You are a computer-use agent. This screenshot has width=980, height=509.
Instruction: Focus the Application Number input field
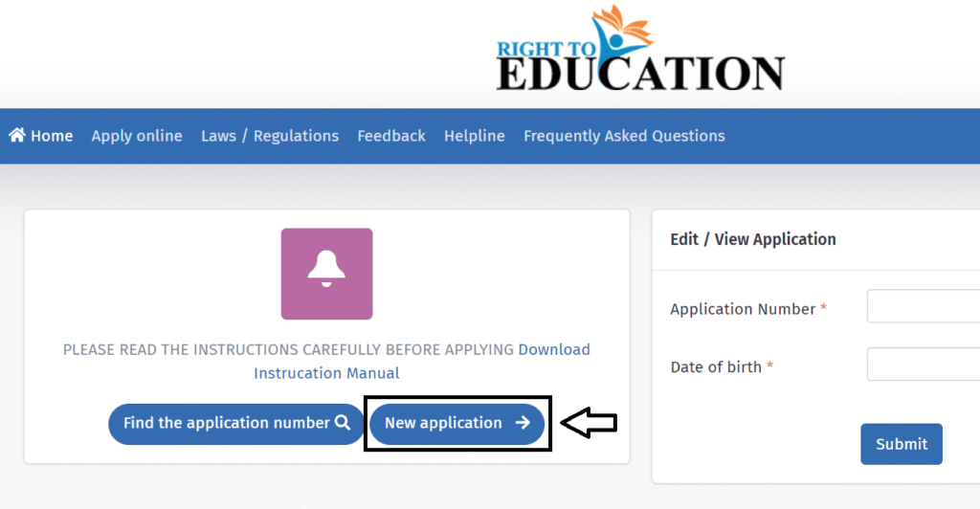924,306
